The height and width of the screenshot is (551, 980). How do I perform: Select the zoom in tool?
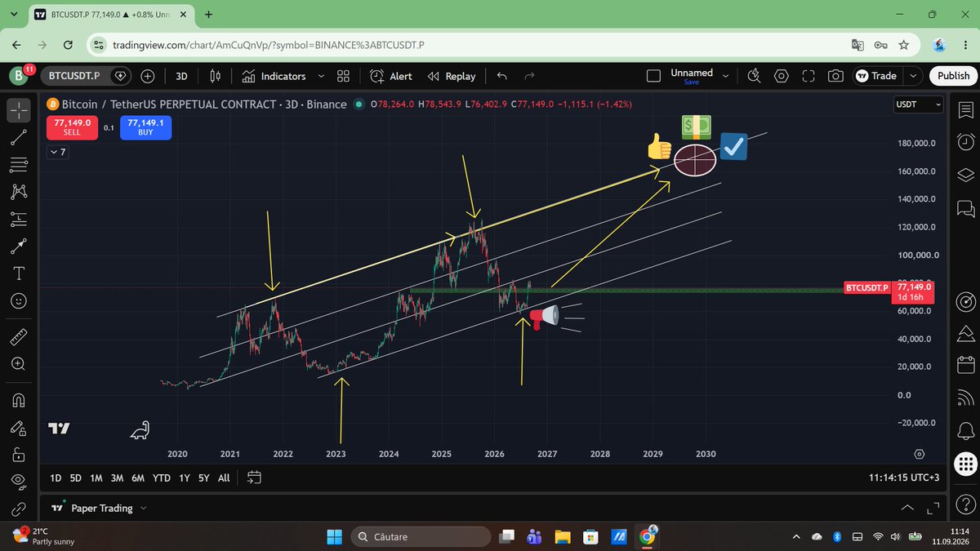pyautogui.click(x=19, y=364)
